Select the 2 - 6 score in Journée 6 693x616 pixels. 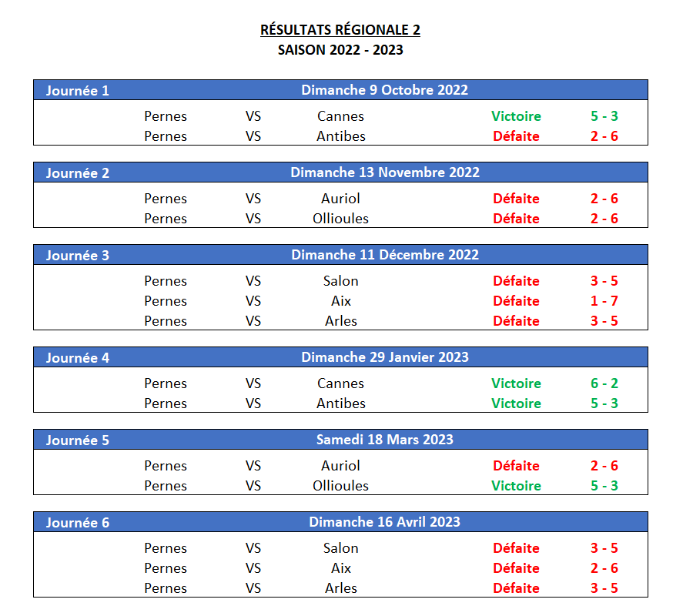pyautogui.click(x=604, y=568)
